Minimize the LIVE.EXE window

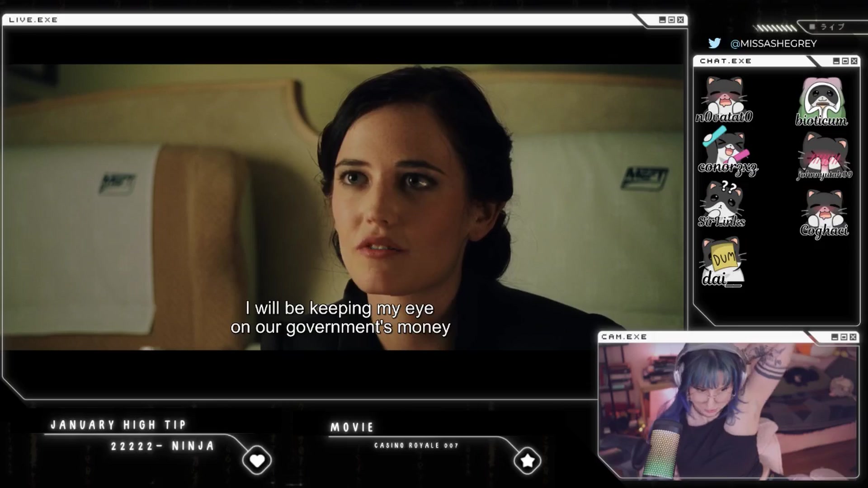tap(662, 20)
